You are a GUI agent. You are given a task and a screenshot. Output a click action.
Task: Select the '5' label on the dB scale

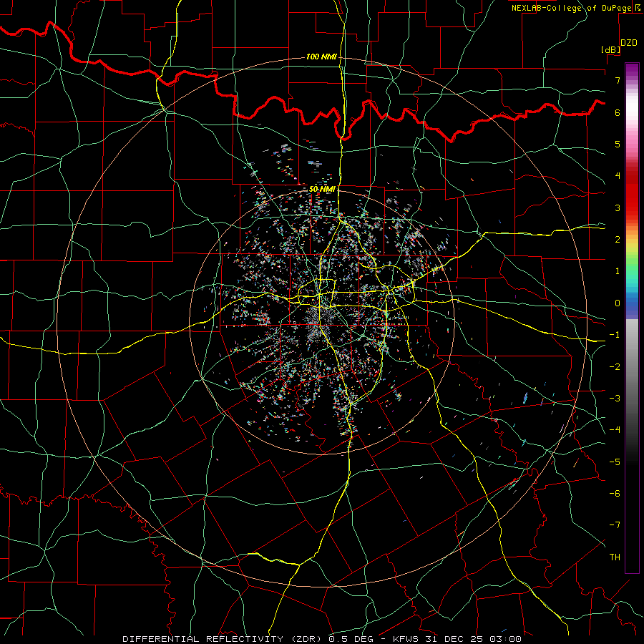click(618, 144)
